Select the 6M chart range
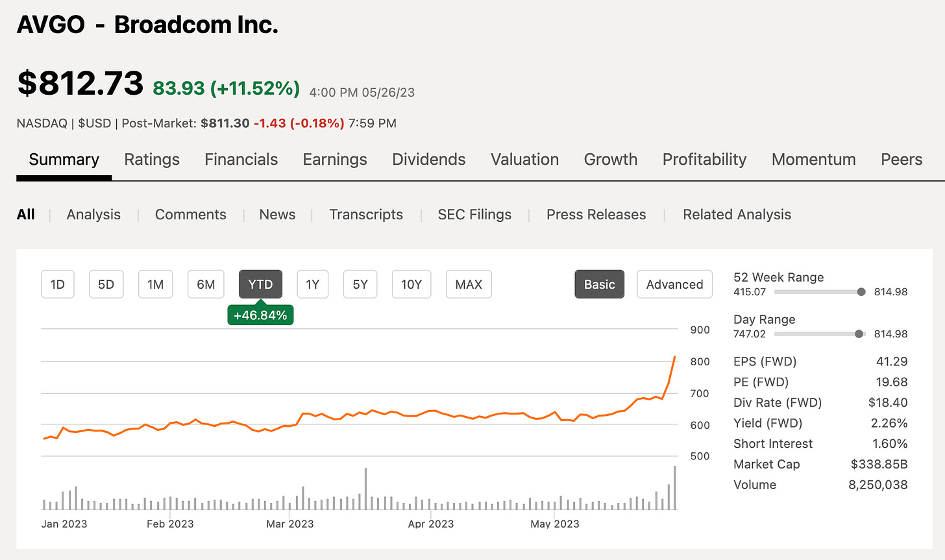The width and height of the screenshot is (945, 560). pyautogui.click(x=206, y=284)
